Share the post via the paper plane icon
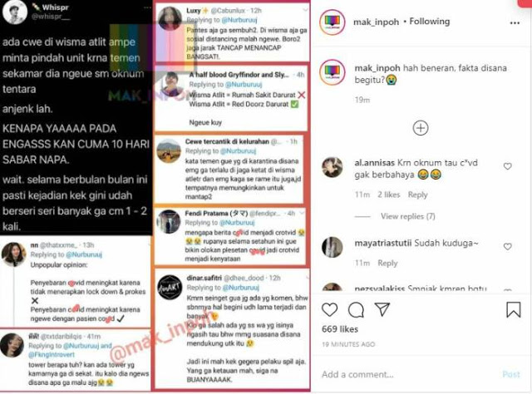The height and width of the screenshot is (394, 532). click(382, 309)
